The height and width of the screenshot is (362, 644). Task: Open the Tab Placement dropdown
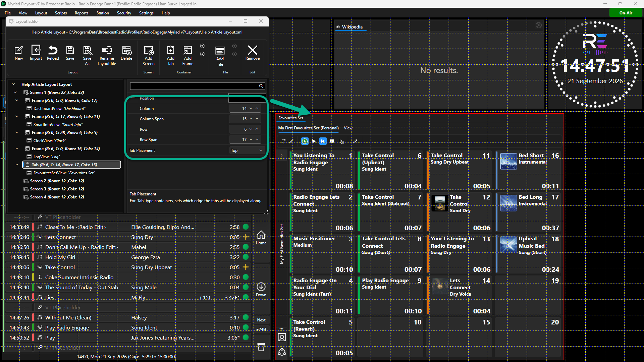247,150
